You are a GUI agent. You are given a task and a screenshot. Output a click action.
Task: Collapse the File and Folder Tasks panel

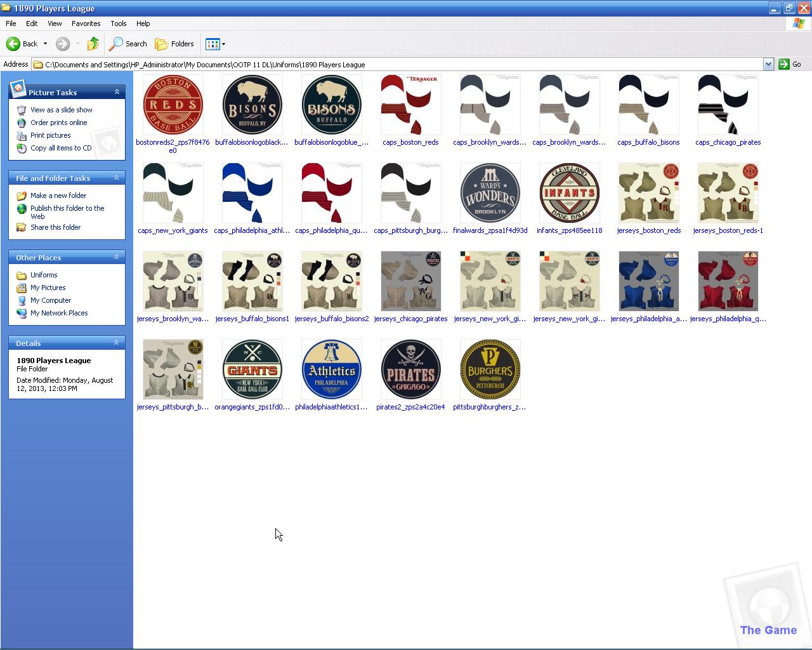[x=117, y=178]
